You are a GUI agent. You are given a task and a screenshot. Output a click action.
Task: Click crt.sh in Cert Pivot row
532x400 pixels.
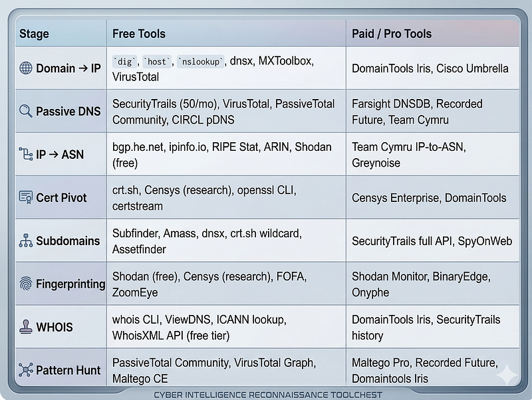[125, 190]
